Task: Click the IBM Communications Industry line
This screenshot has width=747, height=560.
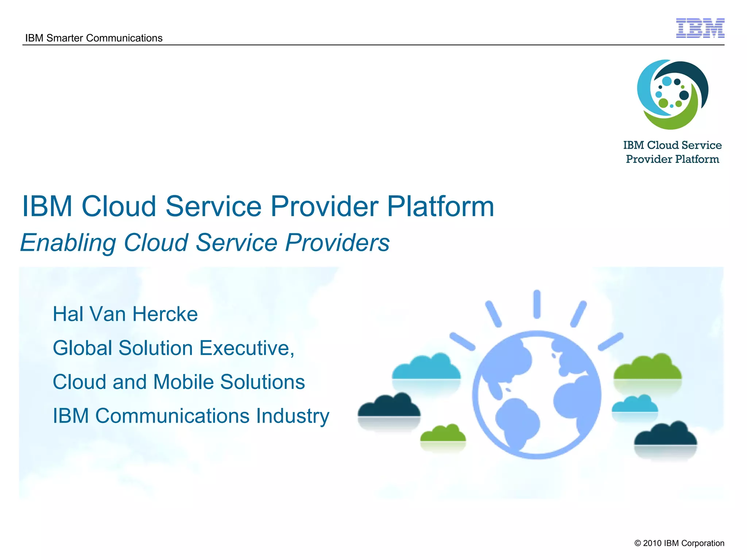Action: click(191, 416)
